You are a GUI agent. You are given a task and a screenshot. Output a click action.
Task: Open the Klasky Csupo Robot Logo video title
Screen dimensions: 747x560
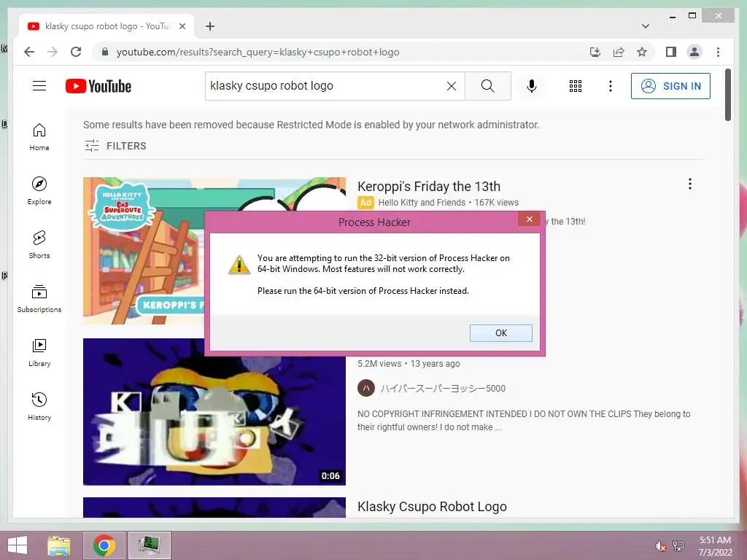(x=432, y=507)
